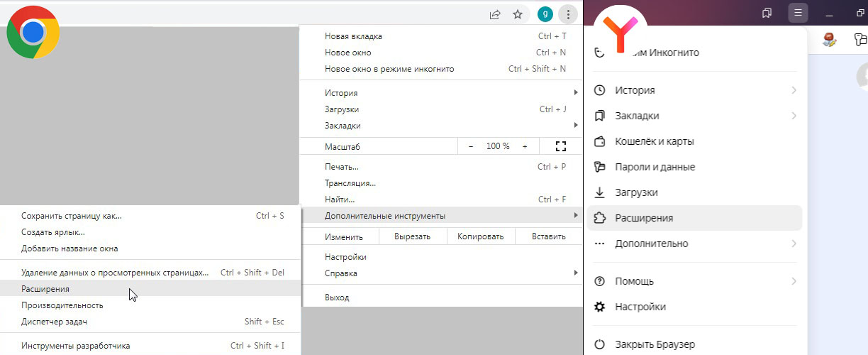868x355 pixels.
Task: Click the Yandex incognito mask icon
Action: 599,53
